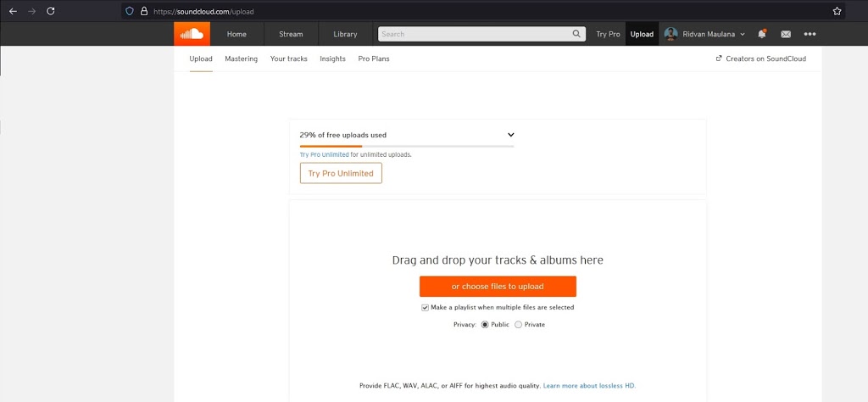Go back with browser back arrow
Screen dimensions: 868x402
pos(13,11)
